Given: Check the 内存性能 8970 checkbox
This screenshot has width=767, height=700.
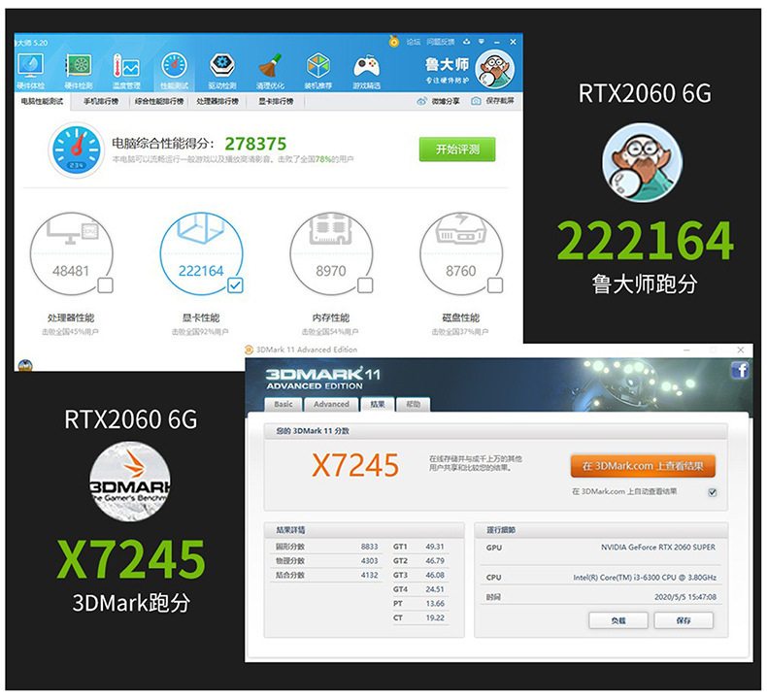Looking at the screenshot, I should (365, 285).
